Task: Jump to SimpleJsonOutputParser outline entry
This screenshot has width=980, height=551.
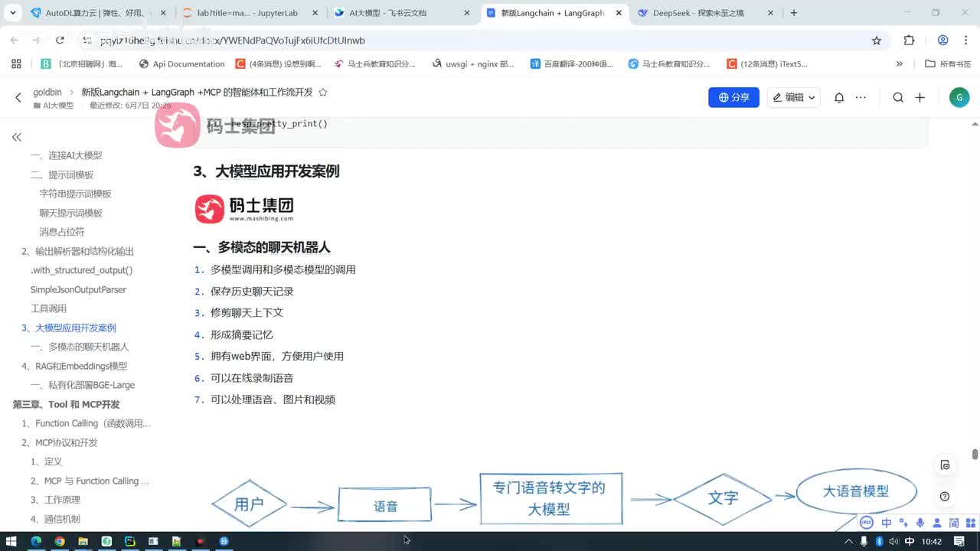Action: click(78, 289)
